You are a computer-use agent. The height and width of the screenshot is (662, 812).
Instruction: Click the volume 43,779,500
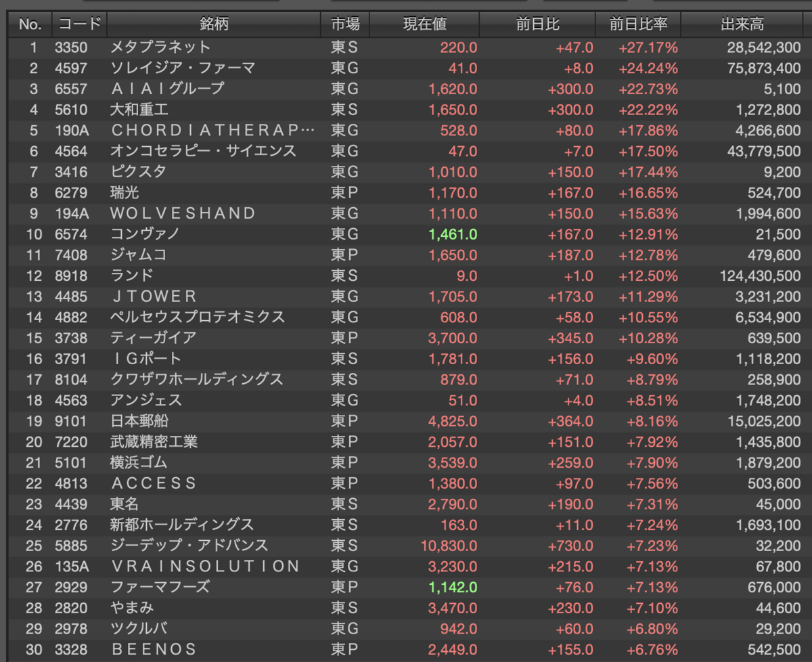point(765,151)
